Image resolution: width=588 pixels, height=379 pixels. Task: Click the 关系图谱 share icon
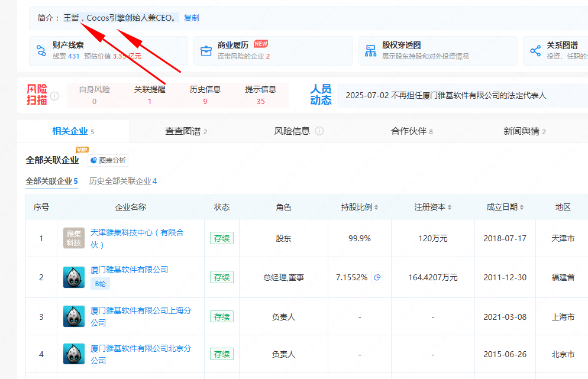click(535, 51)
